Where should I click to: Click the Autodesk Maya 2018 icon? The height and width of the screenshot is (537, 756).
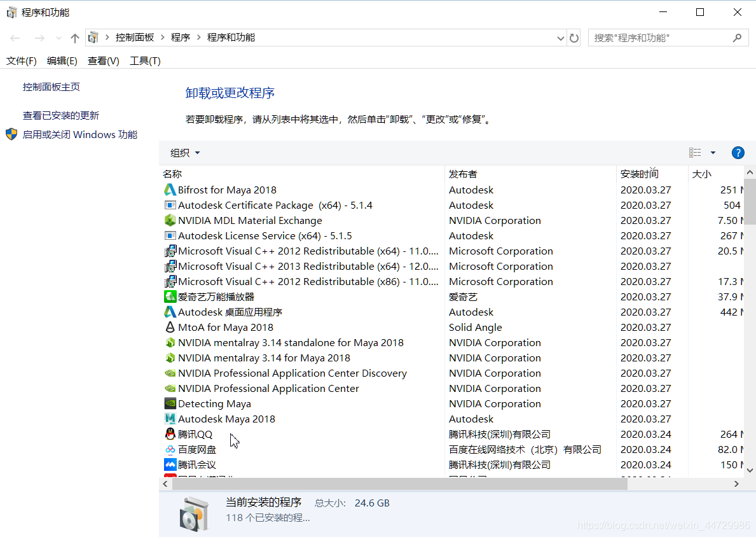point(170,419)
